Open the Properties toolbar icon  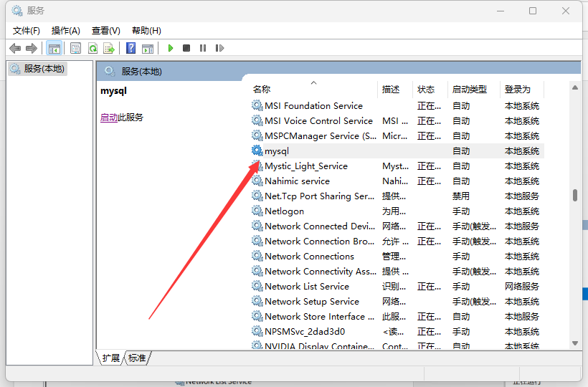point(76,48)
